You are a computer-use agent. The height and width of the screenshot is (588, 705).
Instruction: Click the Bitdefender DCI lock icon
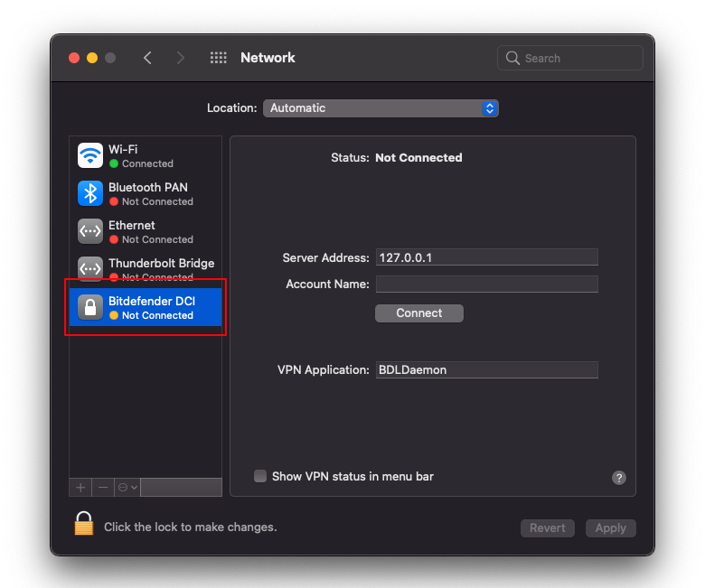coord(90,308)
